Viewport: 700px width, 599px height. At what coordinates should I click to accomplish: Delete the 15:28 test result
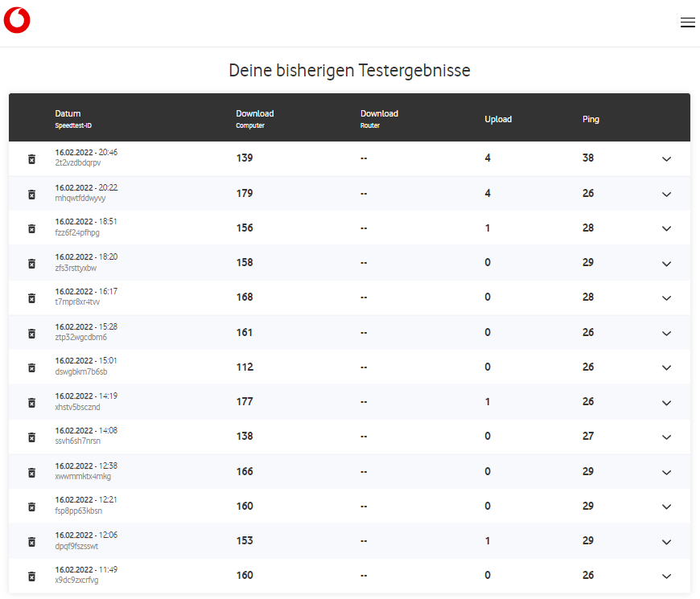(x=31, y=333)
